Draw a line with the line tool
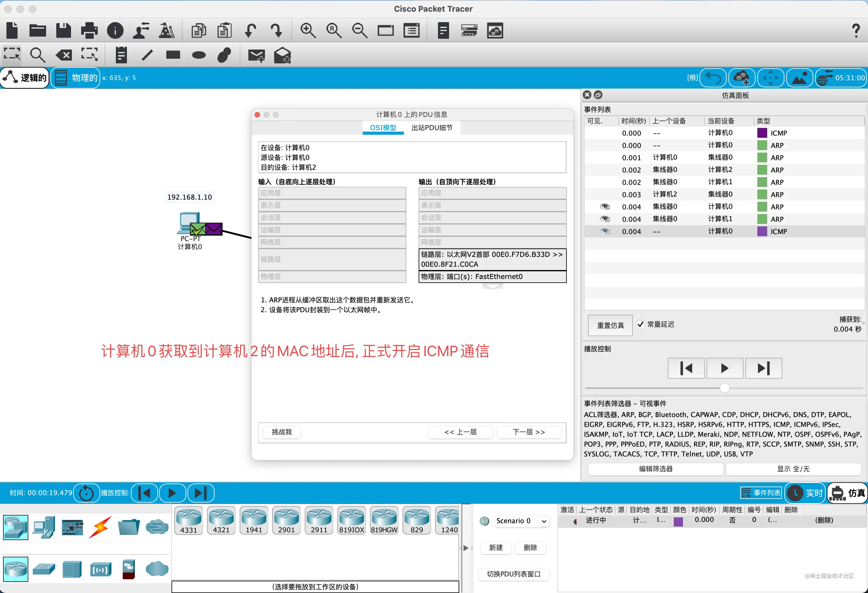Screen dimensions: 868x593 (147, 55)
